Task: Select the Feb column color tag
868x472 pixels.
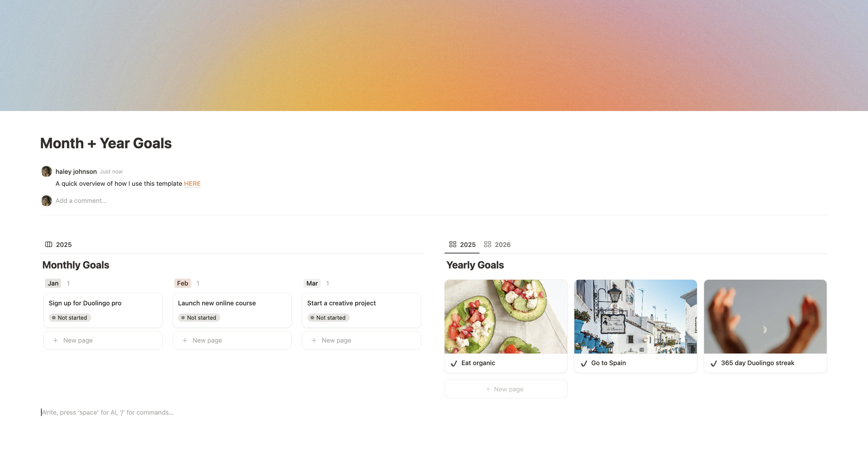Action: pyautogui.click(x=183, y=283)
